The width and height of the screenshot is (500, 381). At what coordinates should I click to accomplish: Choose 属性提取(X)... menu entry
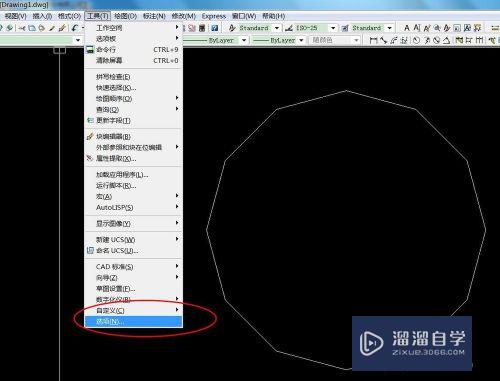pos(133,159)
